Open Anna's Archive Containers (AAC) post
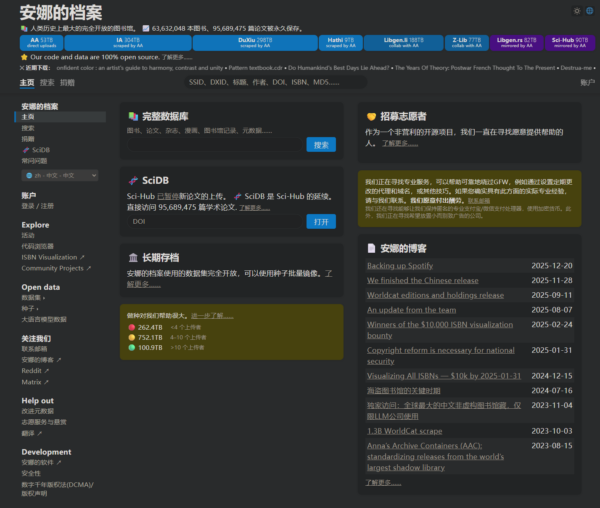Image resolution: width=600 pixels, height=508 pixels. (x=435, y=456)
